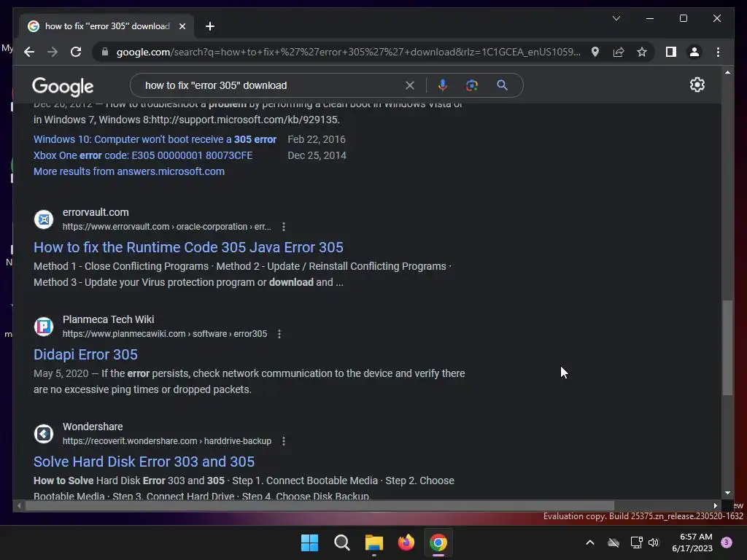Click the Planmeca Tech Wiki favicon
Screen dimensions: 747x560
click(44, 327)
